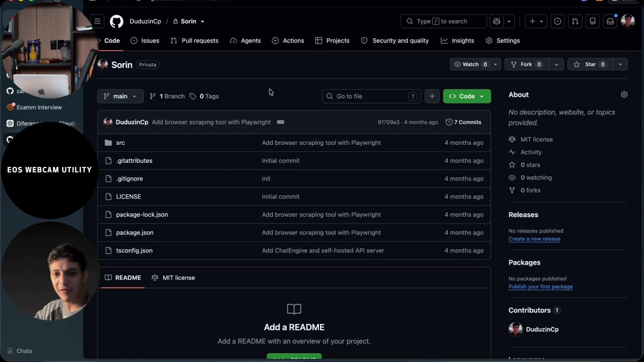Image resolution: width=644 pixels, height=362 pixels.
Task: Expand the commit message ellipsis button
Action: click(281, 122)
